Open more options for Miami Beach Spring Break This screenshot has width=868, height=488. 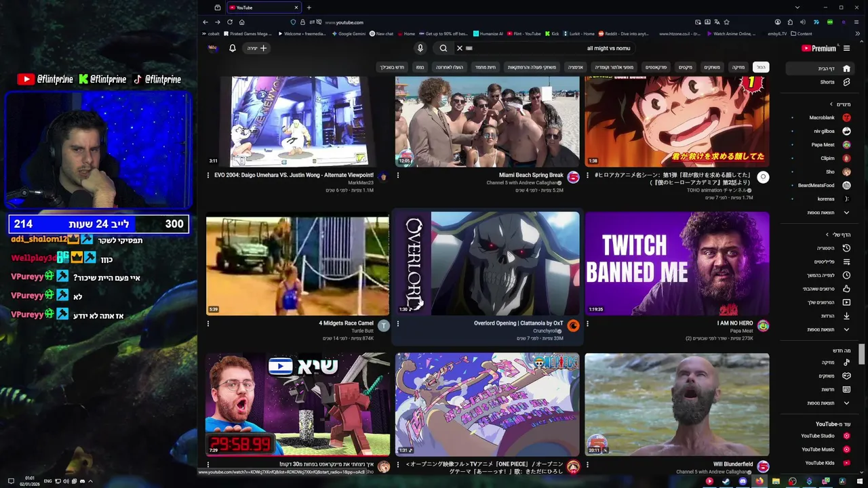398,175
